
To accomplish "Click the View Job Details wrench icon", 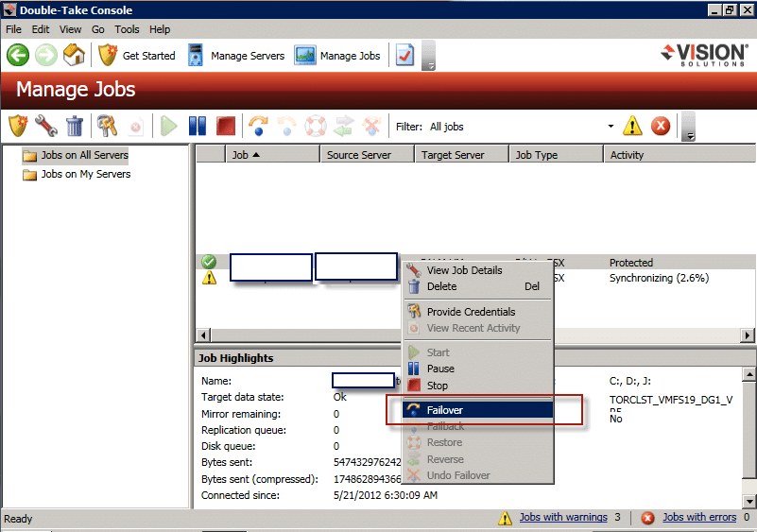I will click(46, 127).
